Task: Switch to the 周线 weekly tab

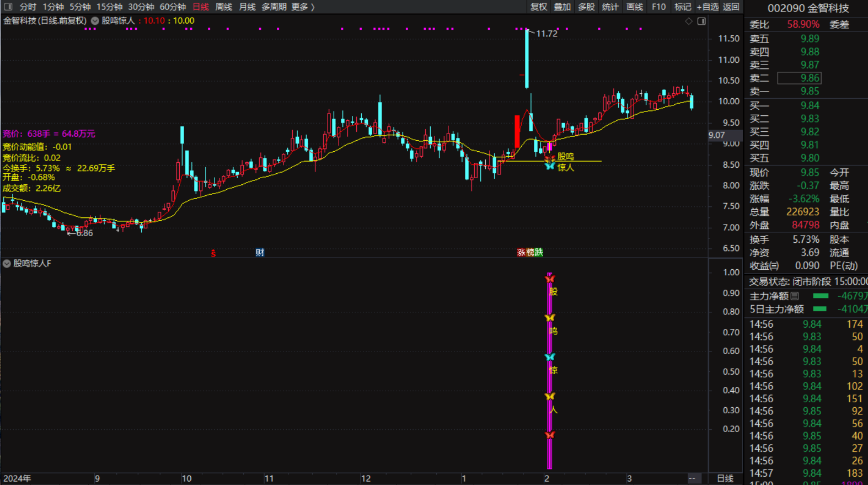Action: pos(223,7)
